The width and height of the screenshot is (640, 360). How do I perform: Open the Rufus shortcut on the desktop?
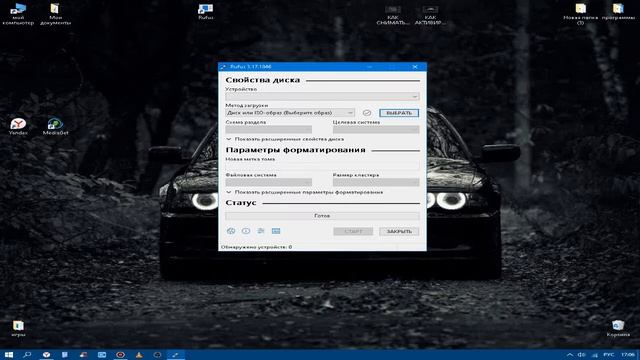point(205,12)
